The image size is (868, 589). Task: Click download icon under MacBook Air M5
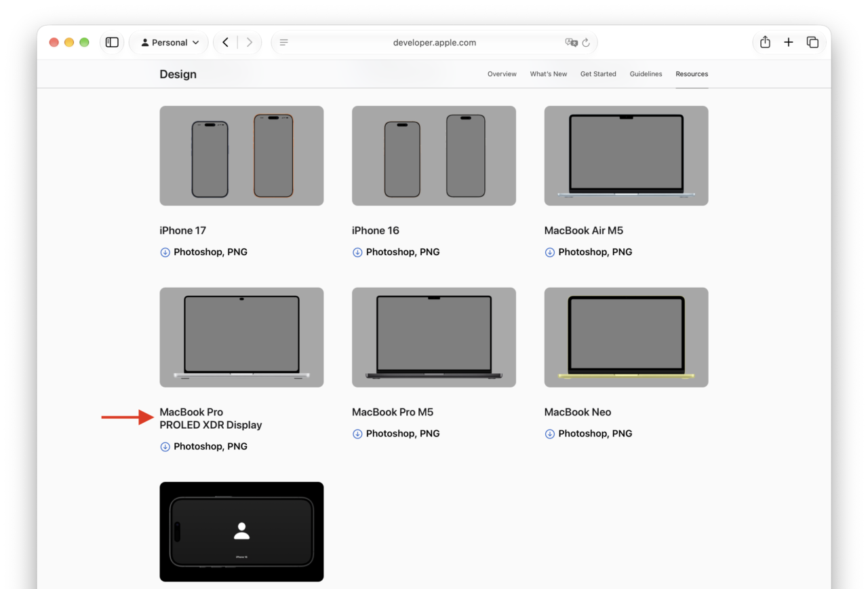pyautogui.click(x=550, y=252)
